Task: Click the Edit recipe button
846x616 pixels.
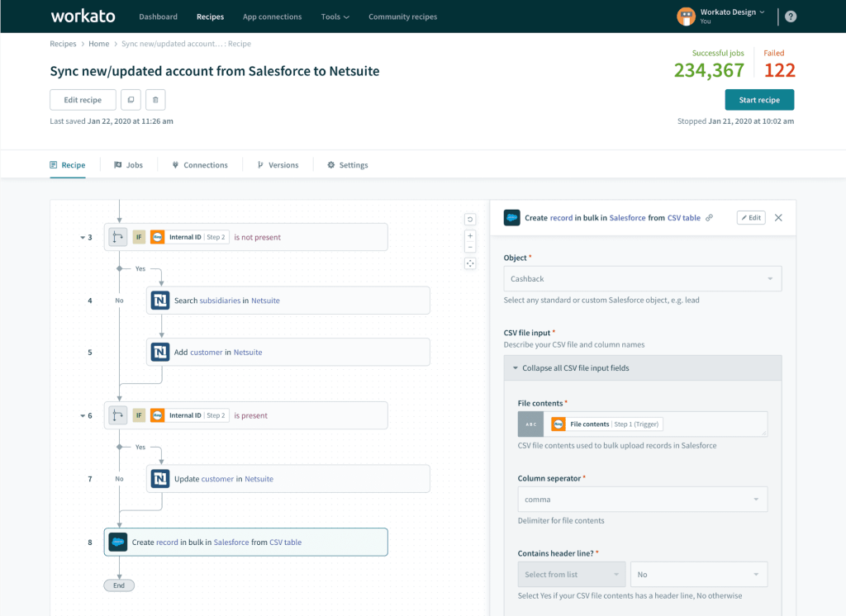Action: 83,100
